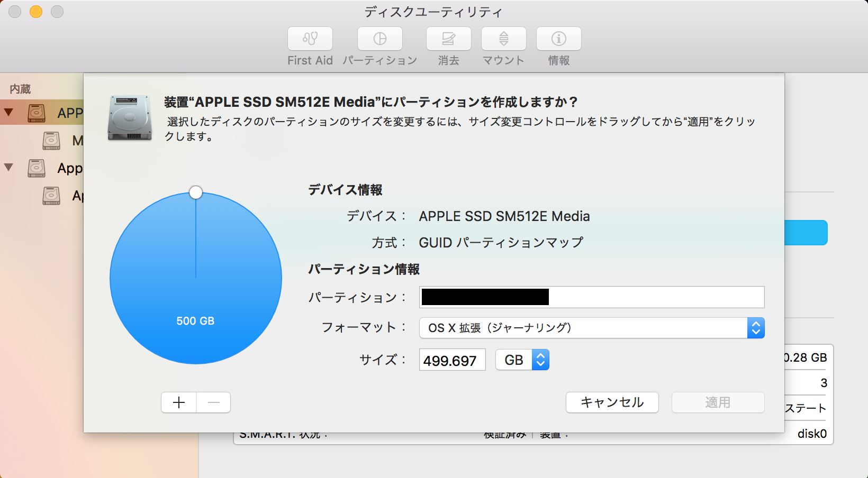The height and width of the screenshot is (478, 868).
Task: Open the パーティション toolbar tool
Action: 380,39
